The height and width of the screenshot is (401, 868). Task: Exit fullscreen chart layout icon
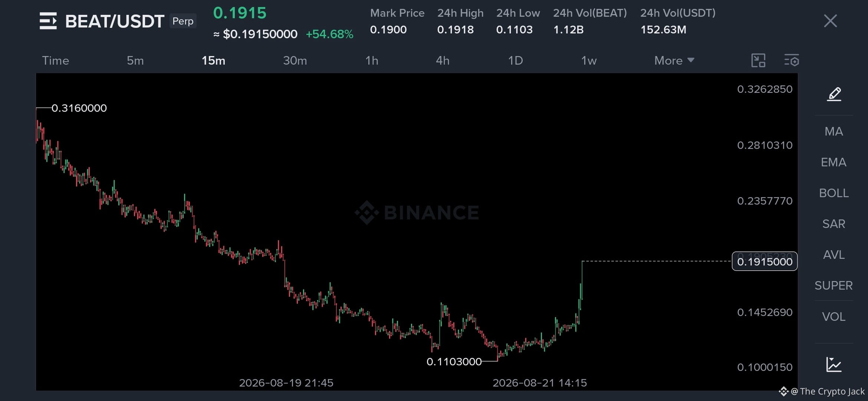tap(758, 61)
